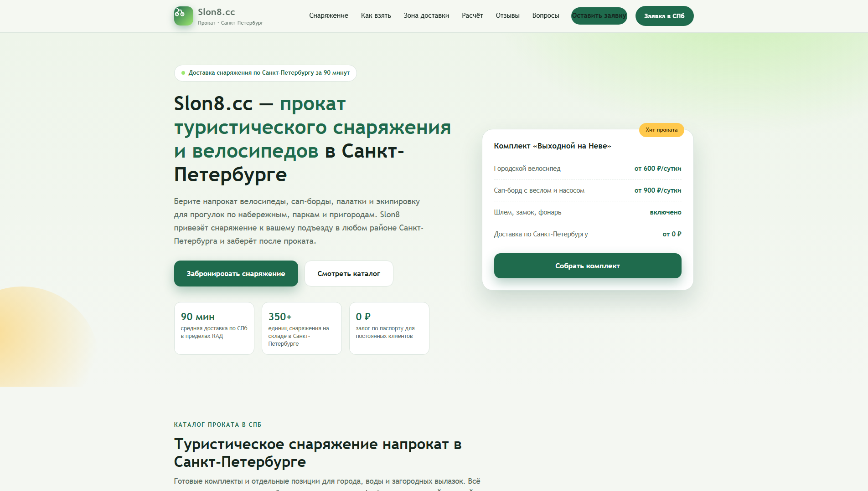Screen dimensions: 868x491
Task: Open the Отзывы navigation item
Action: pyautogui.click(x=508, y=15)
